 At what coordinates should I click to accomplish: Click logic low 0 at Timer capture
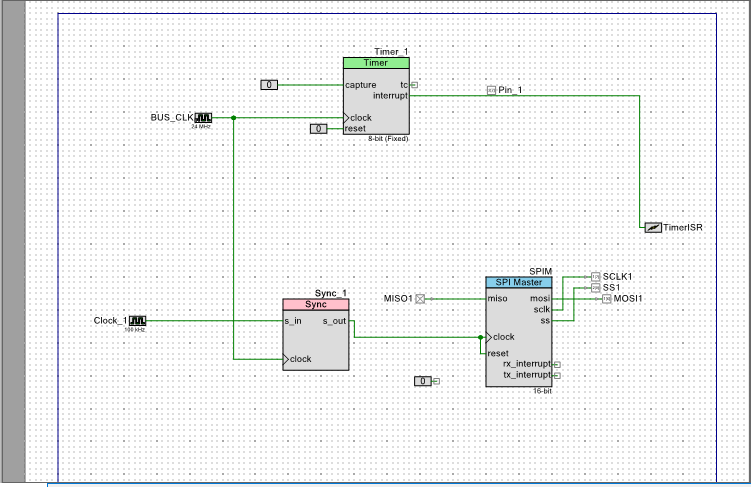tap(269, 85)
